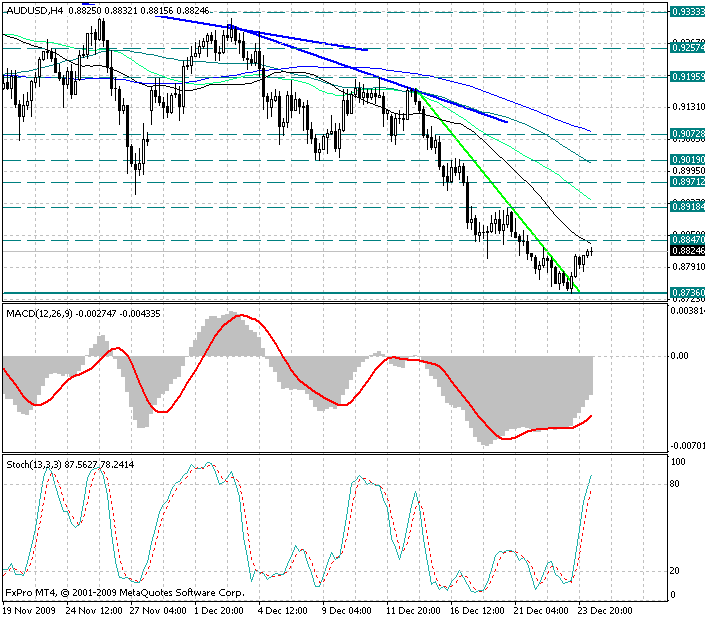
Task: Click the teal '0.90190' price level label
Action: coord(687,160)
